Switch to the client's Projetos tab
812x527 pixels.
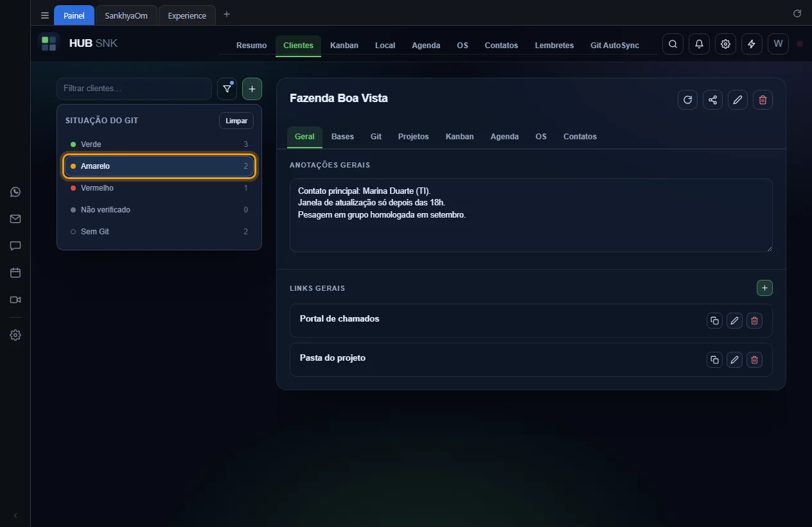click(x=413, y=137)
